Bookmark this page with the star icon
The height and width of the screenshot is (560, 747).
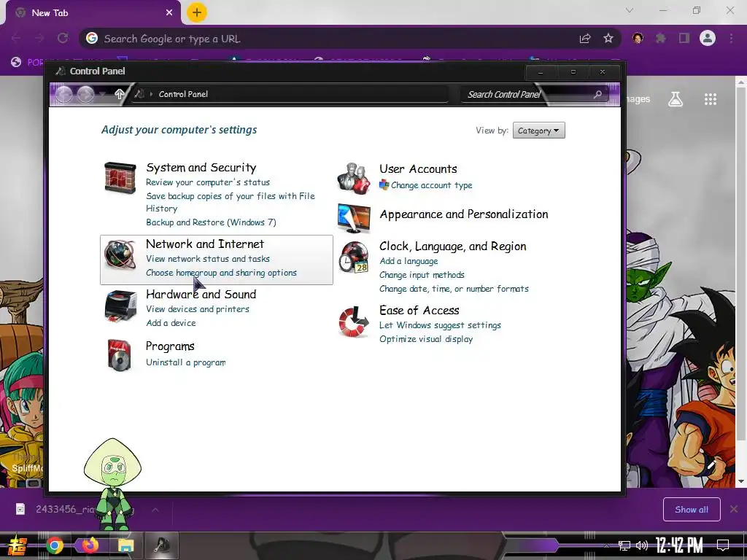click(608, 39)
